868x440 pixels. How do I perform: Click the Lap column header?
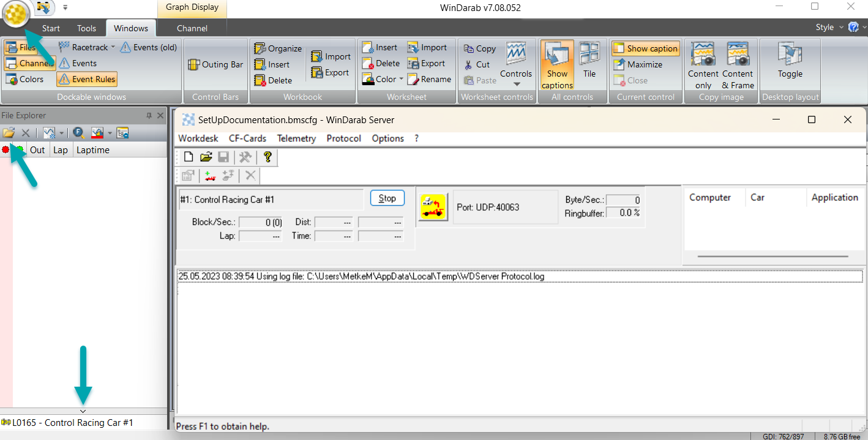click(x=61, y=150)
